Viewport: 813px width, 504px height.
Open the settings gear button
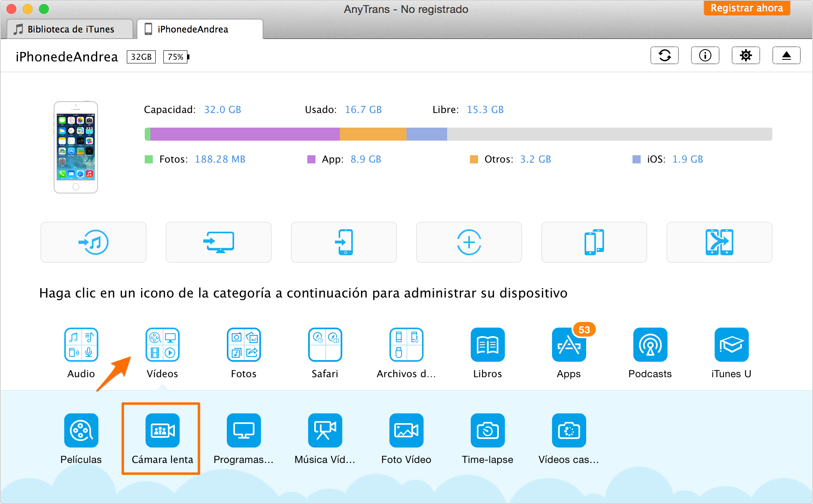[746, 55]
